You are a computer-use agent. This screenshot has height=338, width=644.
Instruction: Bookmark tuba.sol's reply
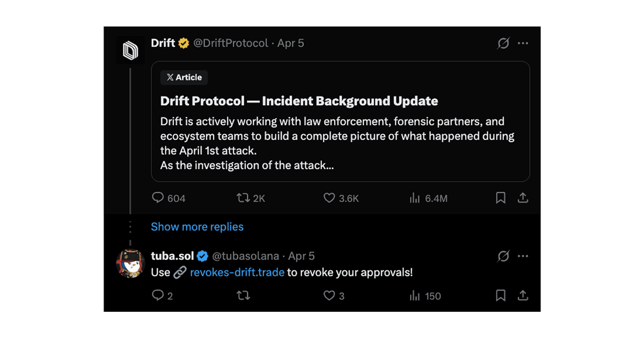(500, 296)
